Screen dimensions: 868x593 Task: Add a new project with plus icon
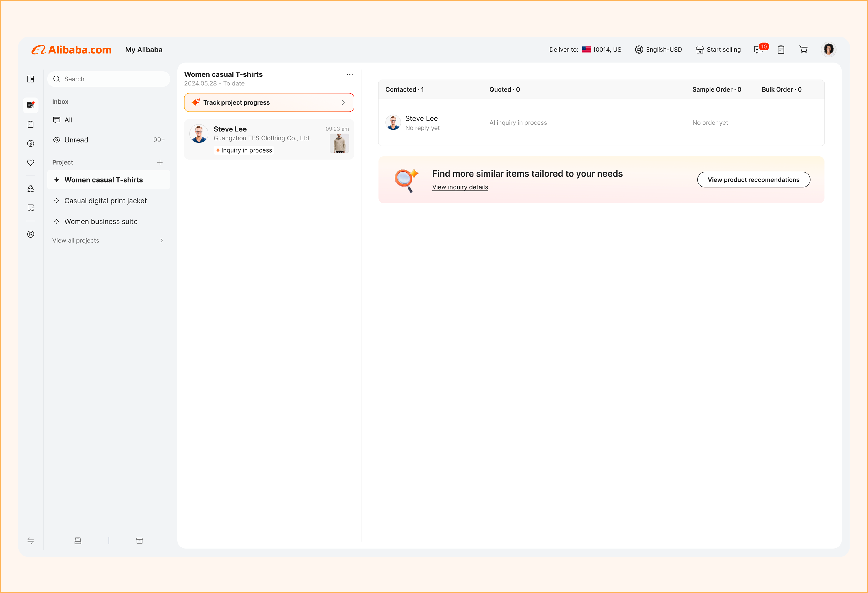(160, 162)
